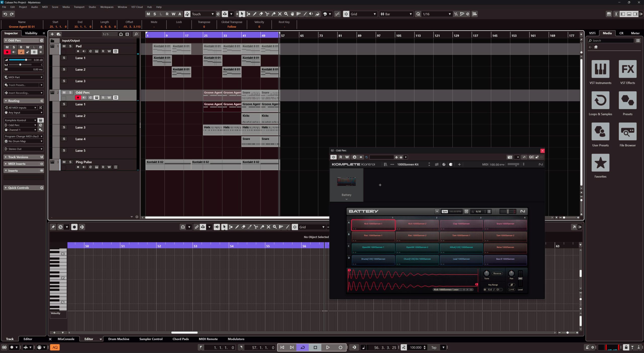Image resolution: width=644 pixels, height=353 pixels.
Task: Solo the Lane 5 row under Odd Perc
Action: click(64, 150)
